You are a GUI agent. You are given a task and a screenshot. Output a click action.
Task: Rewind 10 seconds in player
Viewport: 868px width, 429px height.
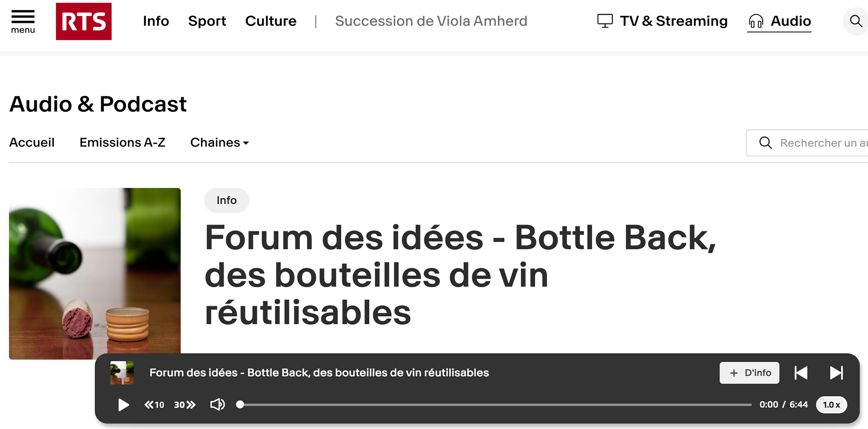tap(154, 405)
